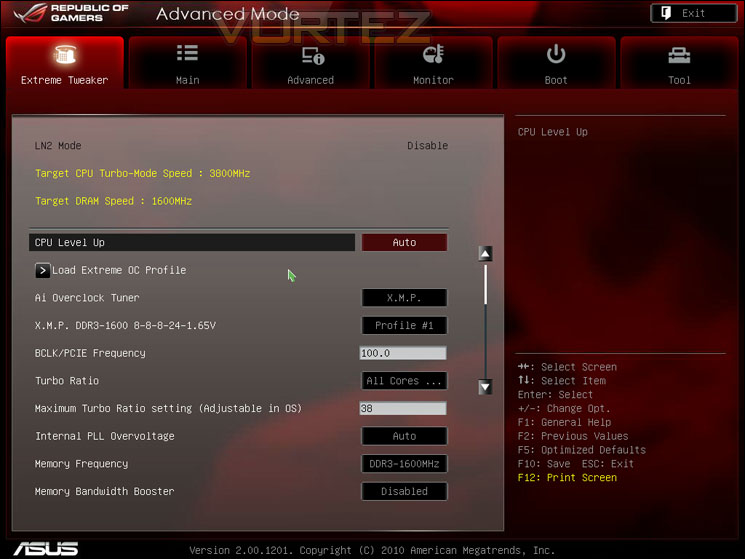The width and height of the screenshot is (745, 559).
Task: Click the Exit button
Action: click(x=693, y=13)
